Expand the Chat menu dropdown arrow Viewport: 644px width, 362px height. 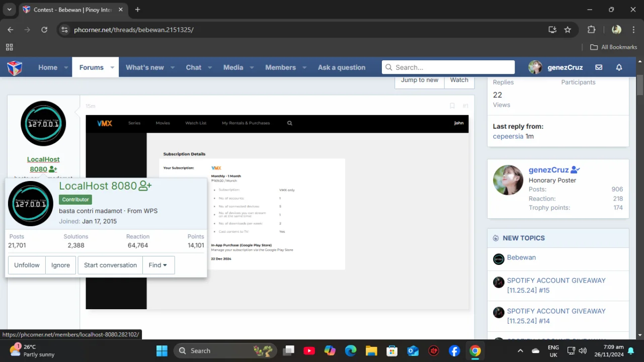coord(209,67)
